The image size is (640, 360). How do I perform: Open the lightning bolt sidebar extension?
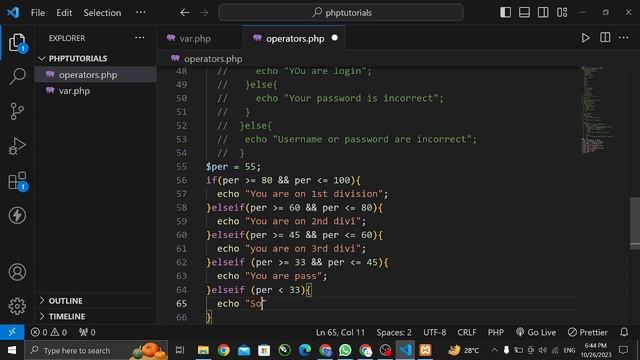pyautogui.click(x=17, y=216)
